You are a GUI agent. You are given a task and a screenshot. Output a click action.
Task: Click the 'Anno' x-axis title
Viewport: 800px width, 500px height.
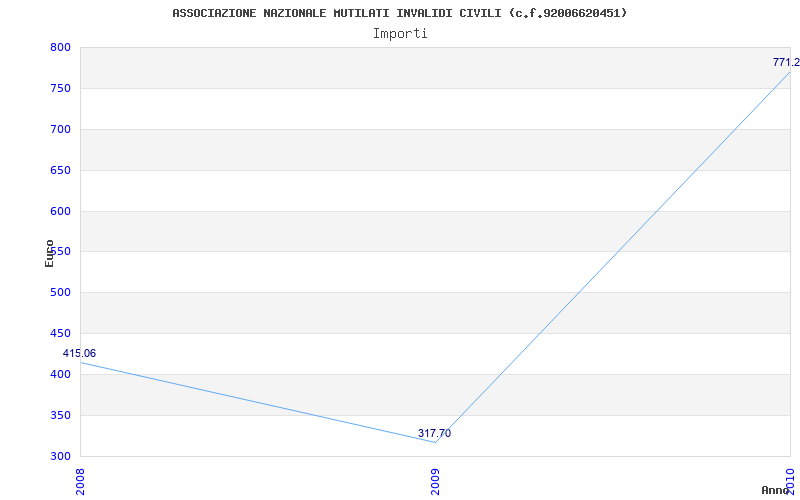tap(776, 490)
